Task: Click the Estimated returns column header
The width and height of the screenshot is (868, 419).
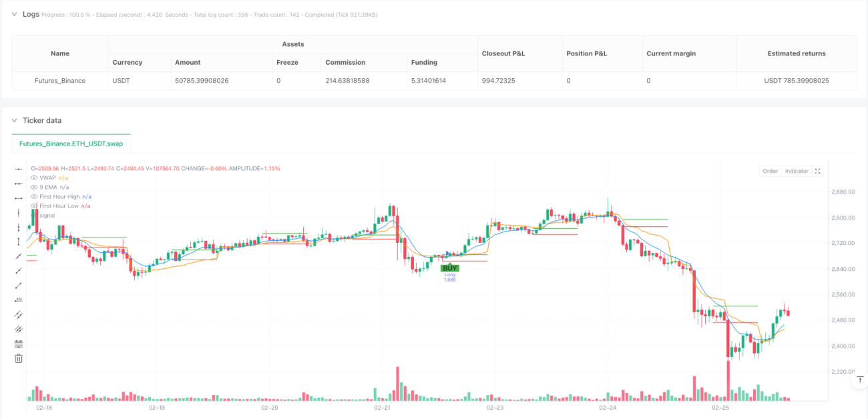Action: click(797, 53)
